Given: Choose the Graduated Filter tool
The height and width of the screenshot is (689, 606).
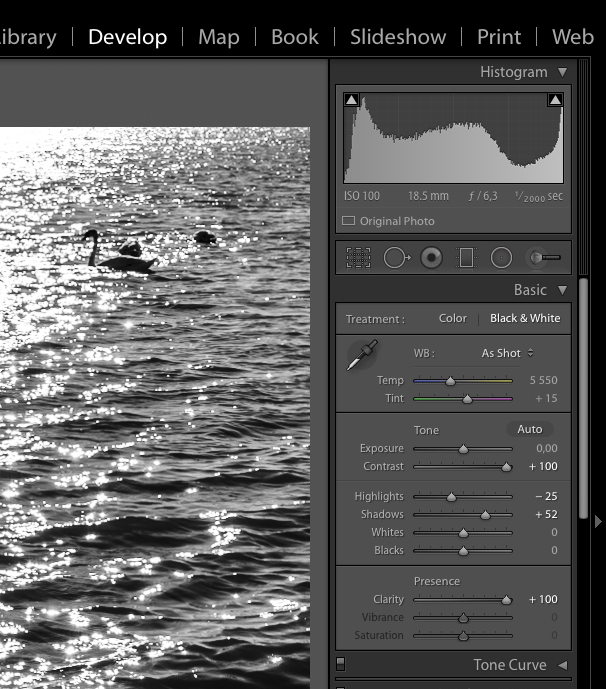Looking at the screenshot, I should pos(466,258).
